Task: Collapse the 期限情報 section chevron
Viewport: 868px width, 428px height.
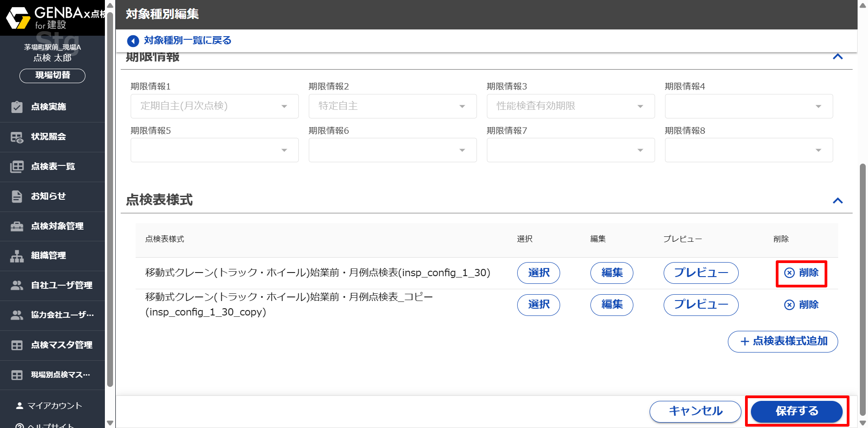Action: click(838, 57)
